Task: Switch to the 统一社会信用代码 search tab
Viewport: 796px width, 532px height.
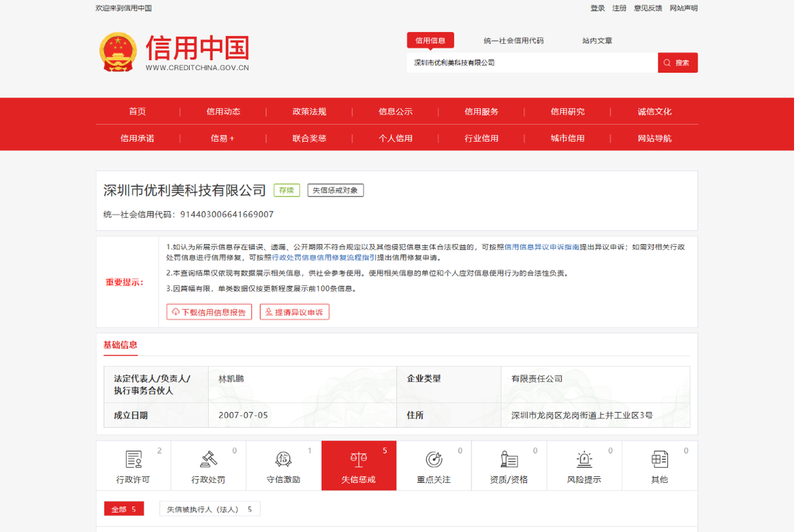Action: tap(513, 40)
